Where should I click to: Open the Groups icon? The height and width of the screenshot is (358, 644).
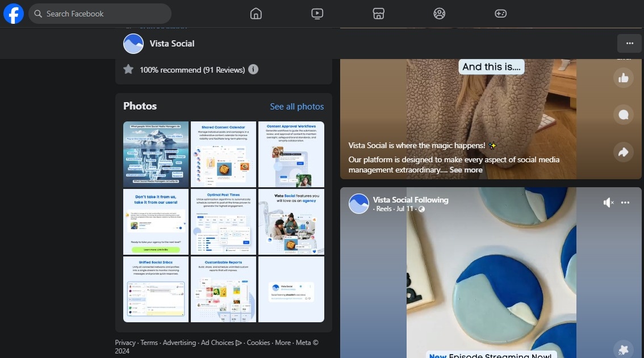pos(440,14)
